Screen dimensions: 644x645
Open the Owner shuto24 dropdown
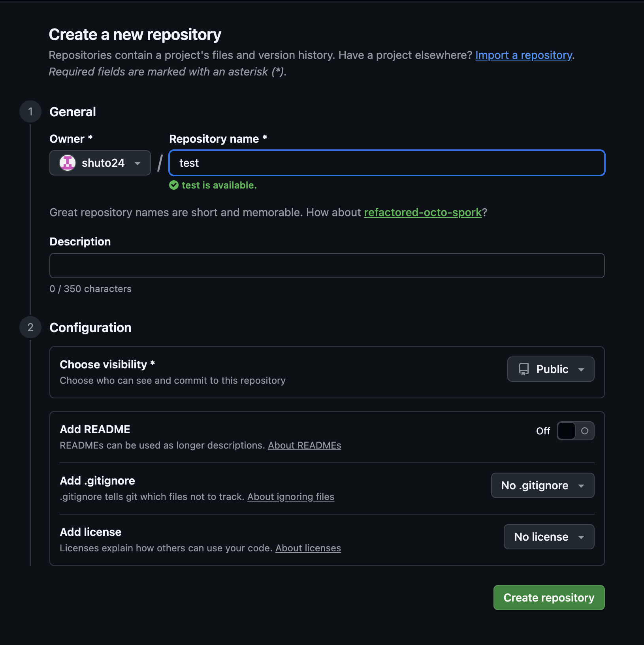coord(100,163)
